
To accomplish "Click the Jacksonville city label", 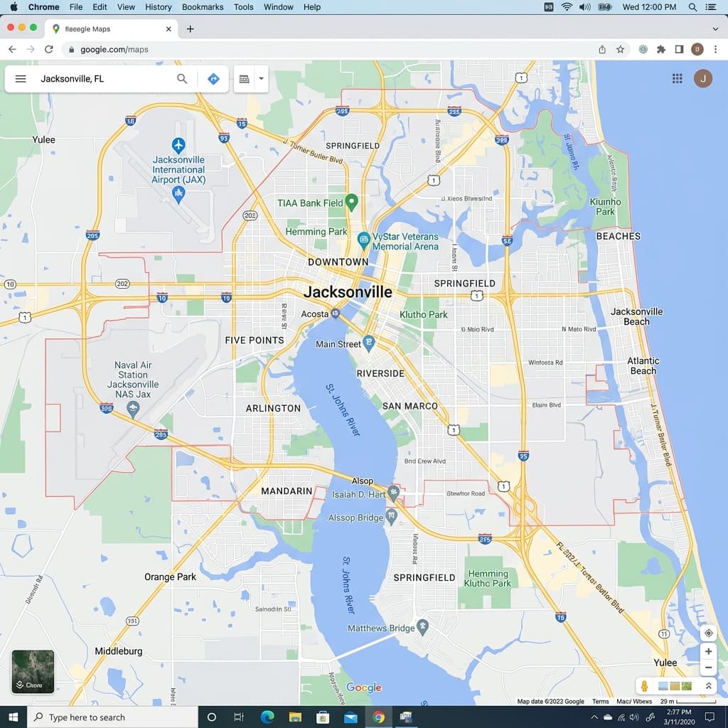I will point(348,291).
